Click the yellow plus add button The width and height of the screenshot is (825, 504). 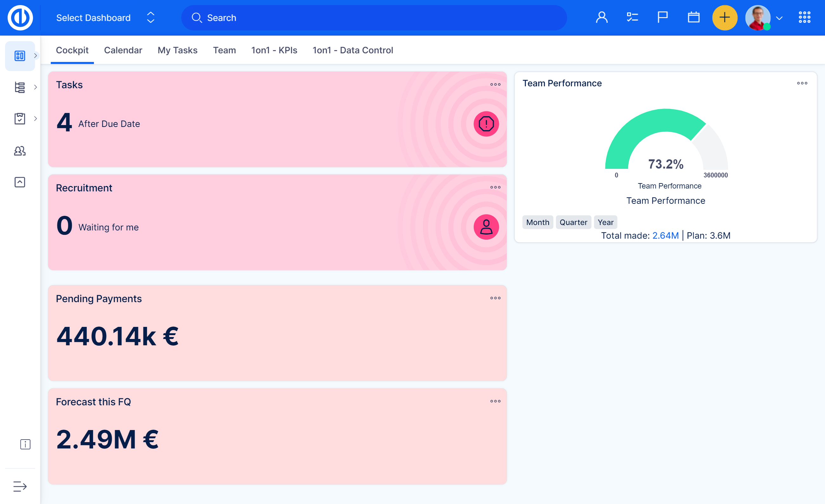(x=724, y=17)
